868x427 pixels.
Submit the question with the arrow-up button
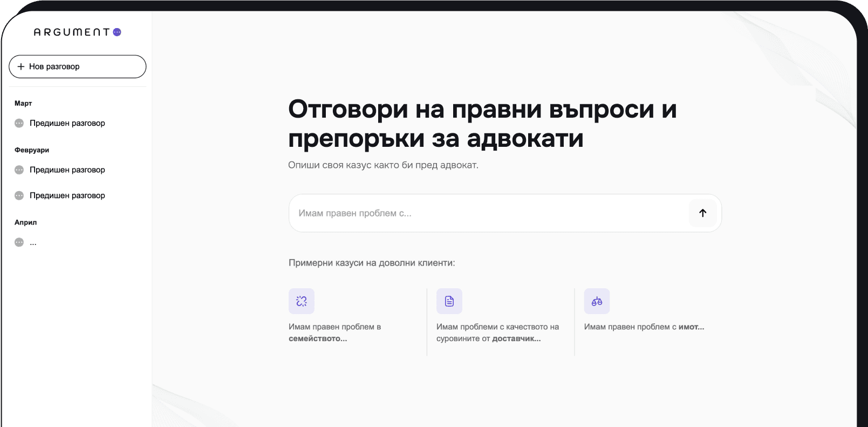[x=703, y=213]
